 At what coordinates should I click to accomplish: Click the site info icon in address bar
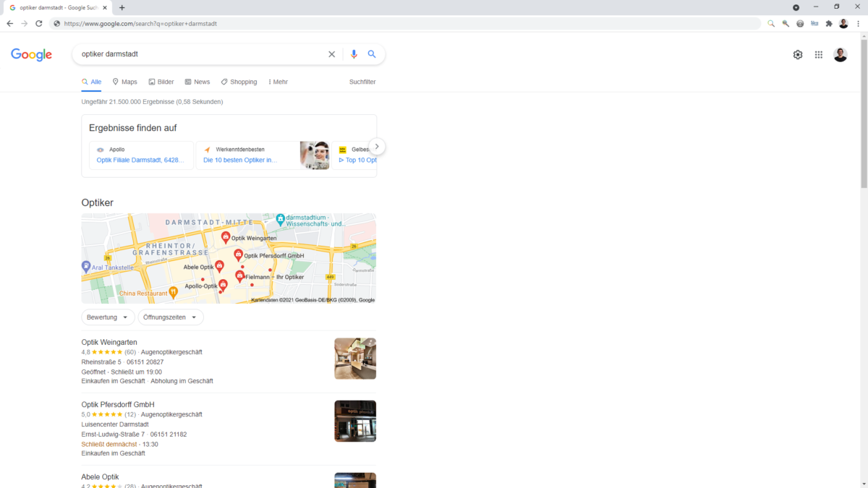pos(56,23)
